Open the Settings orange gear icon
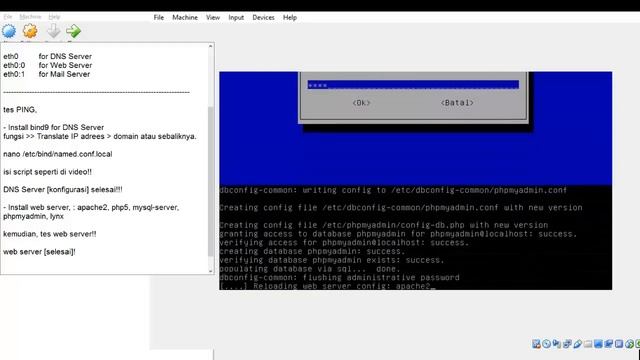640x360 pixels. [30, 31]
